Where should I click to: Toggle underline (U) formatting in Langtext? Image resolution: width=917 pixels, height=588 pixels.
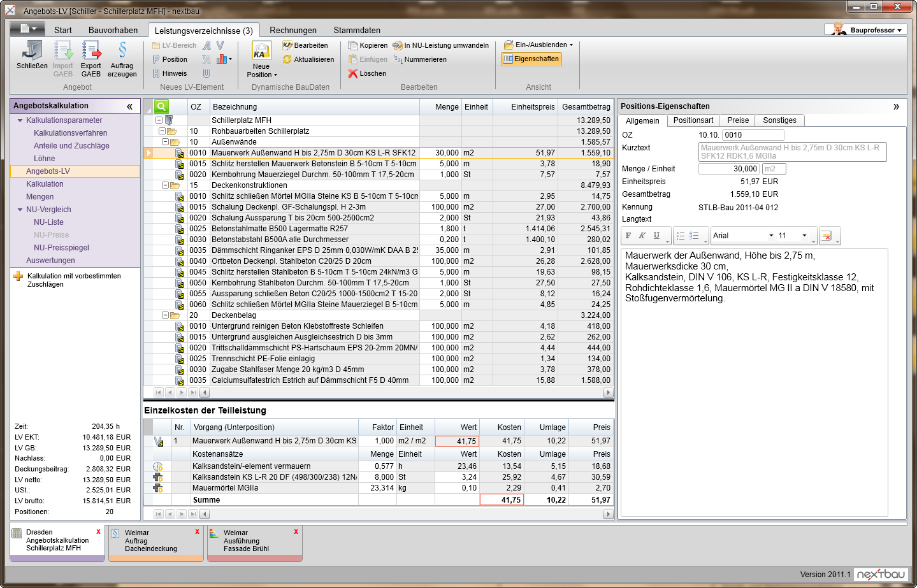pyautogui.click(x=656, y=236)
